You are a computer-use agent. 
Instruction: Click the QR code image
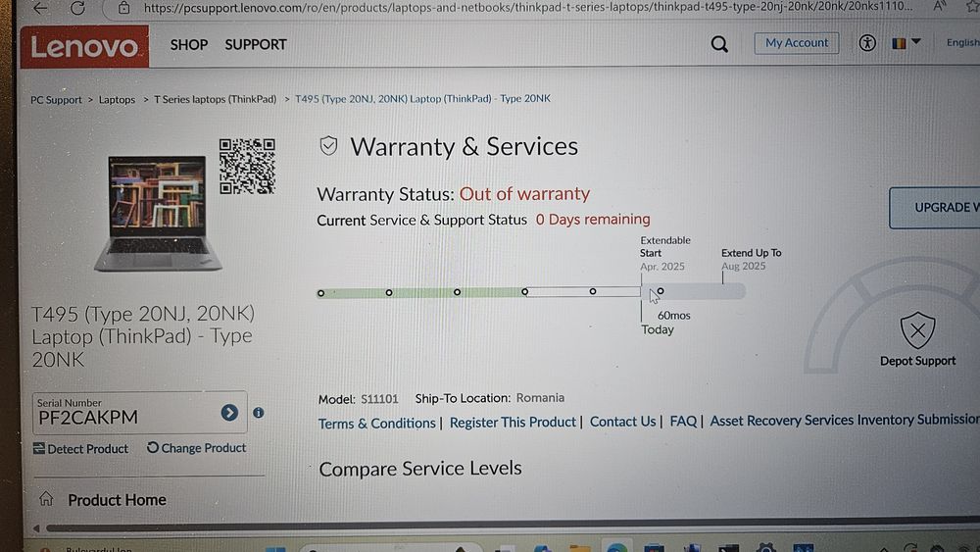247,167
